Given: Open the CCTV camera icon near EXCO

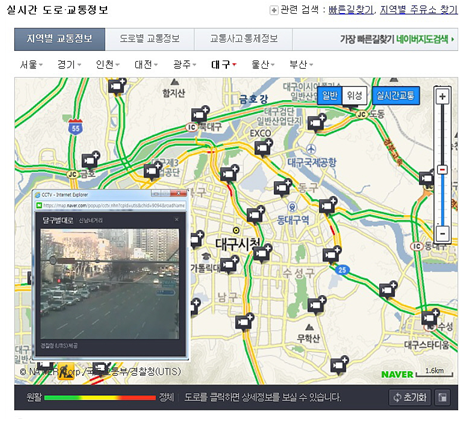Looking at the screenshot, I should coord(263,148).
